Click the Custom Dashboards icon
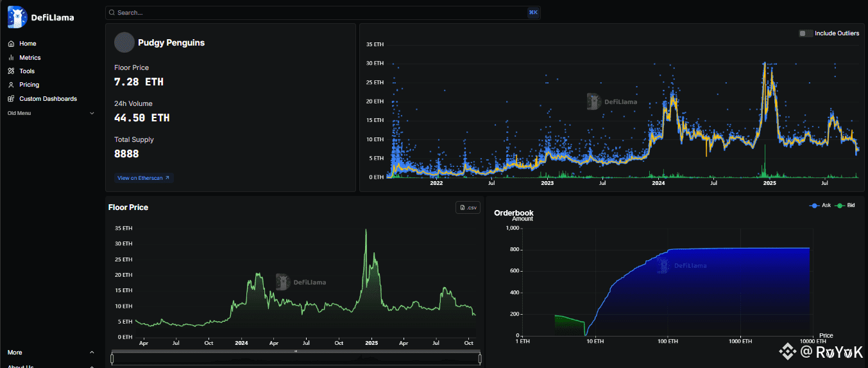This screenshot has width=868, height=368. (x=11, y=99)
